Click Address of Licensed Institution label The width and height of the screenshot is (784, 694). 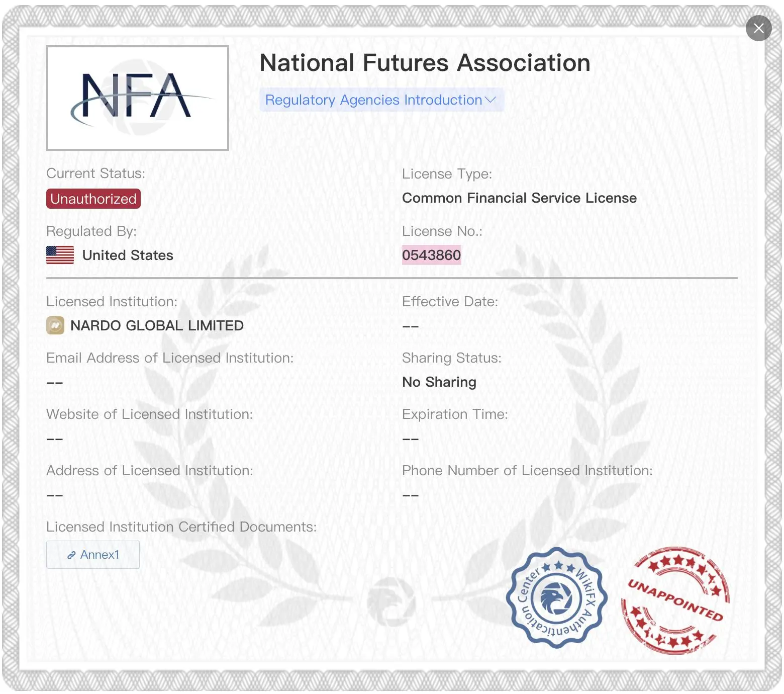click(150, 471)
